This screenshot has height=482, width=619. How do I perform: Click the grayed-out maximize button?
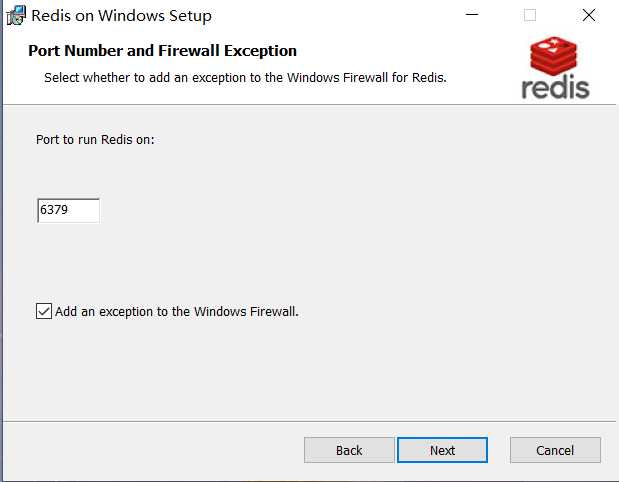[530, 15]
